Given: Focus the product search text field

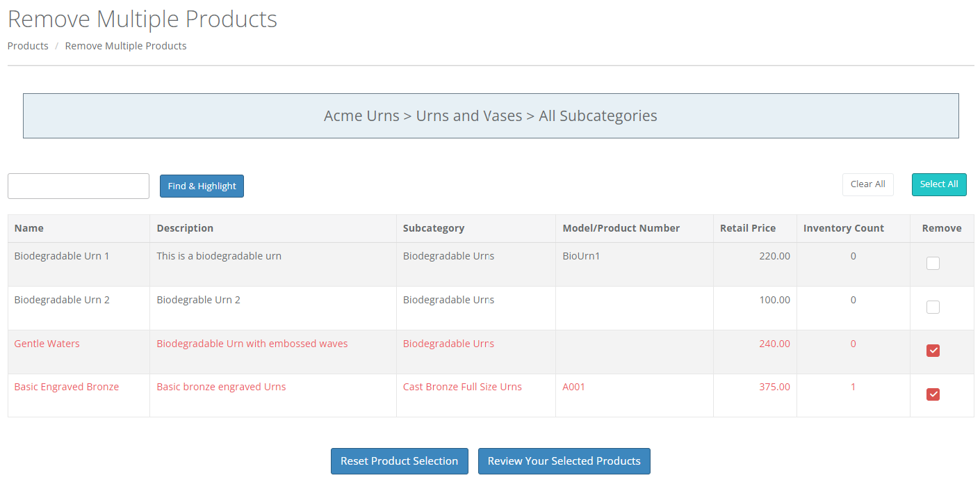Looking at the screenshot, I should [x=79, y=186].
